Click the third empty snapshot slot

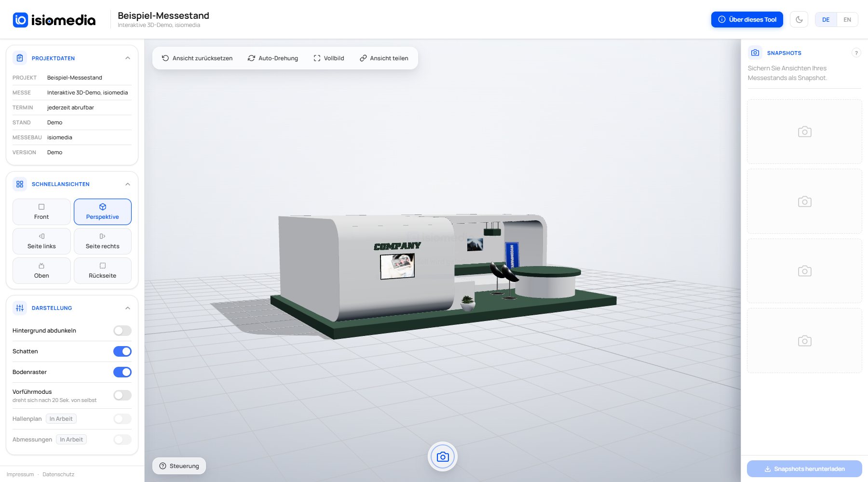(804, 271)
